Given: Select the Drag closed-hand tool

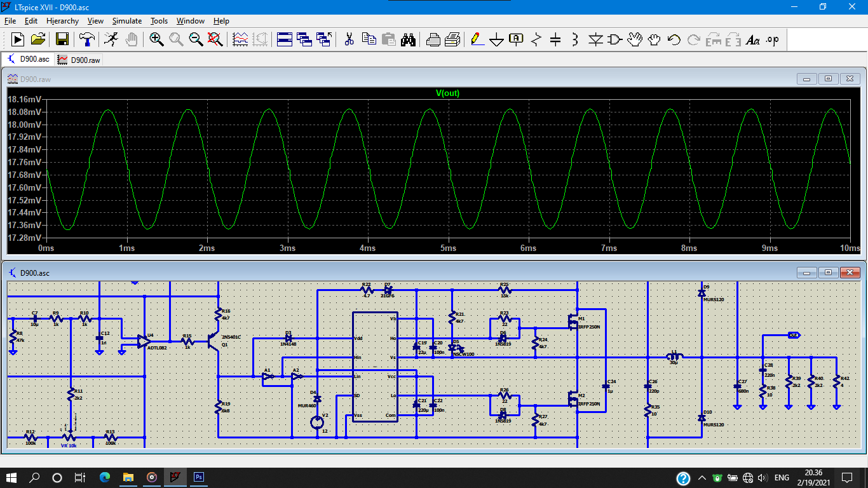Looking at the screenshot, I should tap(654, 39).
